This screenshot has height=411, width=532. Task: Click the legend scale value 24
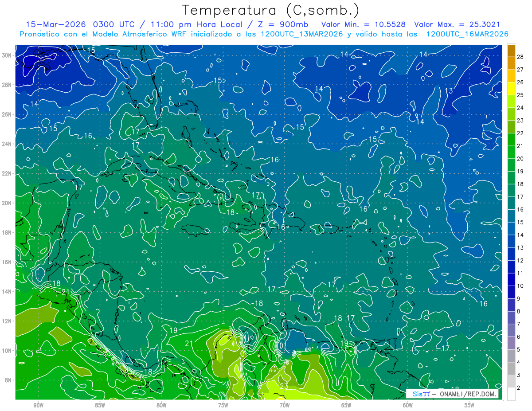click(520, 108)
